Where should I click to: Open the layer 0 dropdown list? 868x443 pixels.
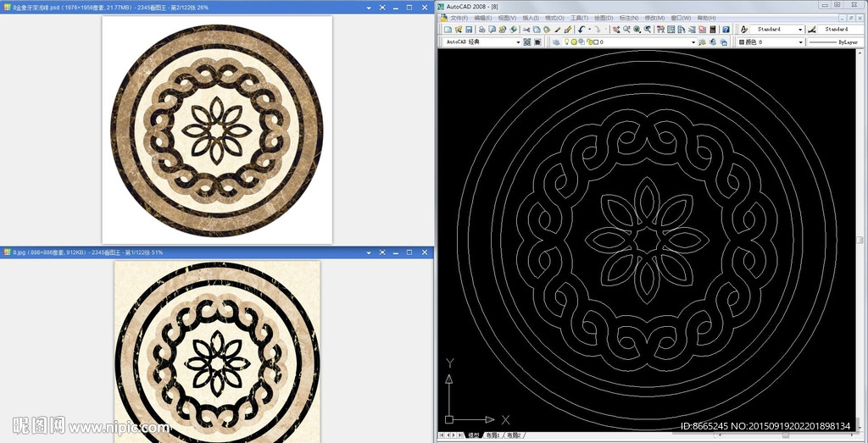(x=693, y=42)
